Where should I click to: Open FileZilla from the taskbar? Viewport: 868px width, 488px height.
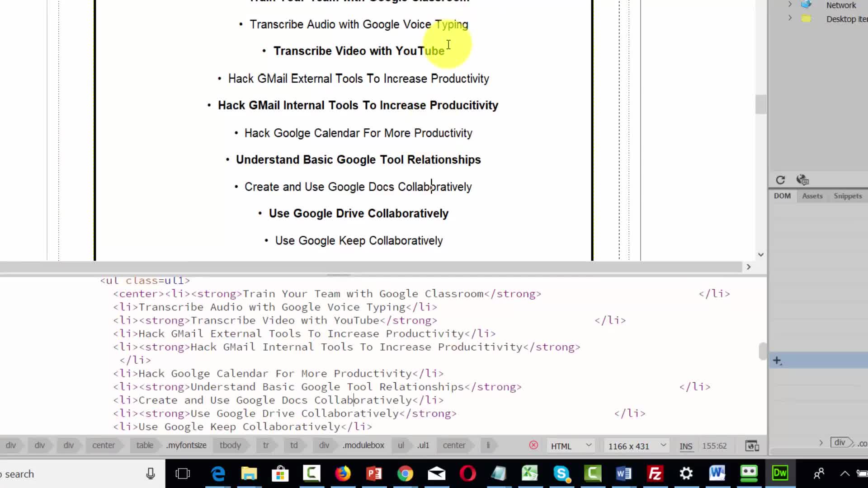tap(655, 474)
